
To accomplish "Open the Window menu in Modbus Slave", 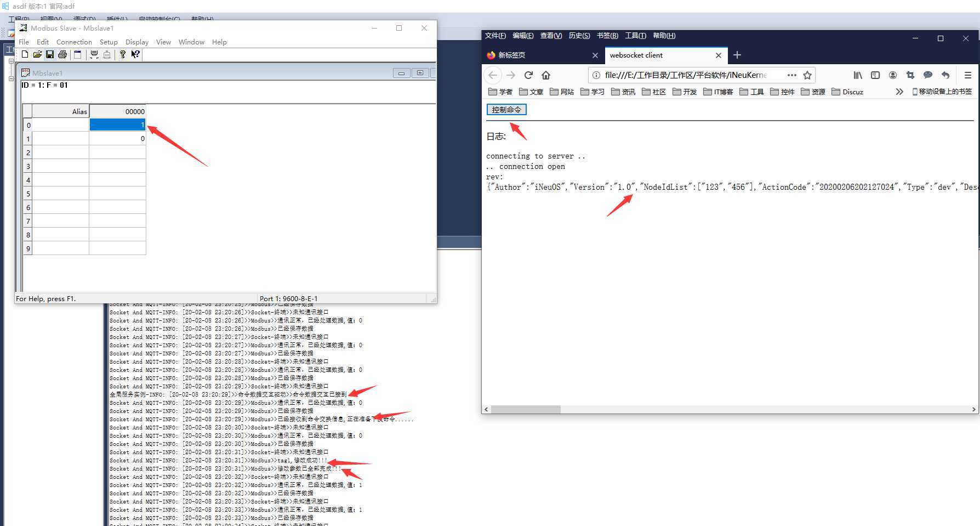I will (191, 42).
